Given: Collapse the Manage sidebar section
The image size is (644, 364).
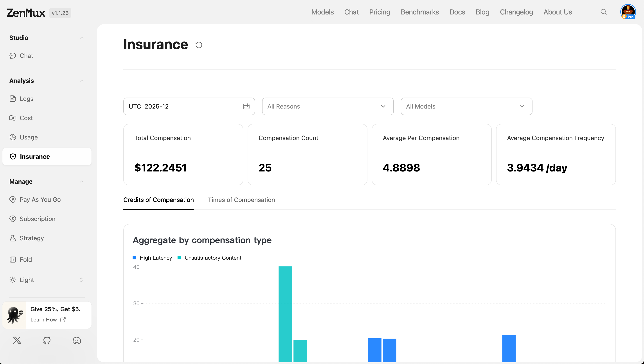Looking at the screenshot, I should (x=82, y=182).
